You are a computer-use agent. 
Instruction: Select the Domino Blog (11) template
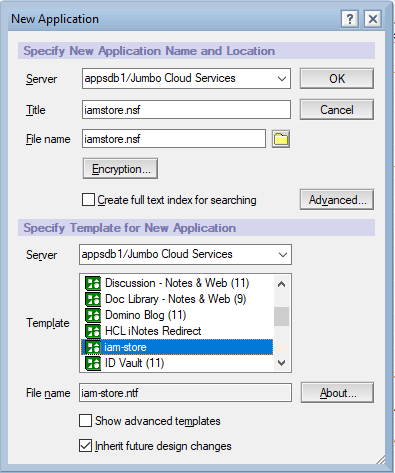tap(145, 315)
